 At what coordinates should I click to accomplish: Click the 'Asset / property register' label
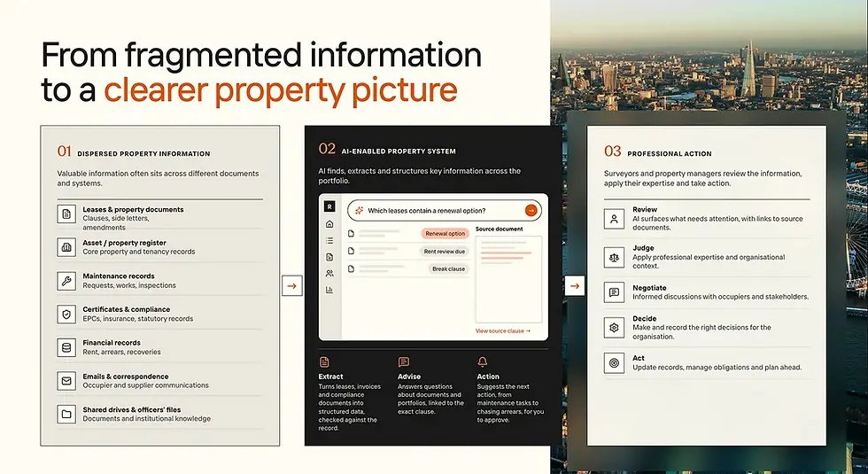pos(124,243)
